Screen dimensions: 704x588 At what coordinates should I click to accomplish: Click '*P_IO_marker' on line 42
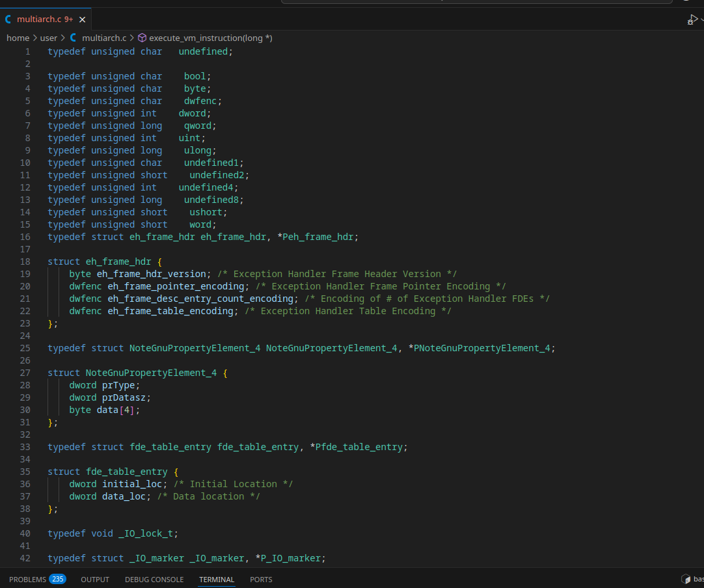[288, 558]
